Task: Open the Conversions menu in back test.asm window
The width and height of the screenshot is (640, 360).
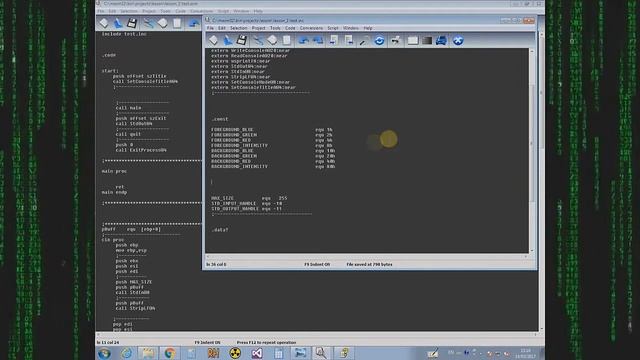Action: click(x=202, y=11)
